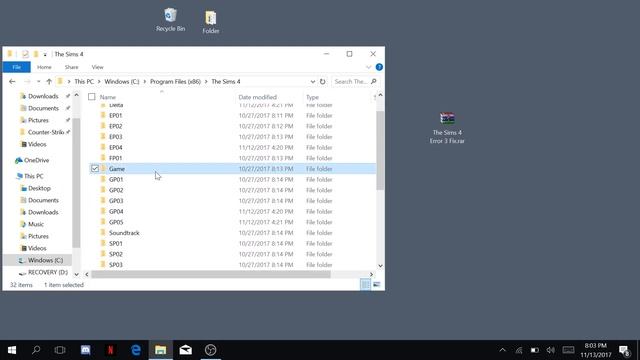
Task: Select the zipped Folder icon on desktop
Action: tap(211, 22)
